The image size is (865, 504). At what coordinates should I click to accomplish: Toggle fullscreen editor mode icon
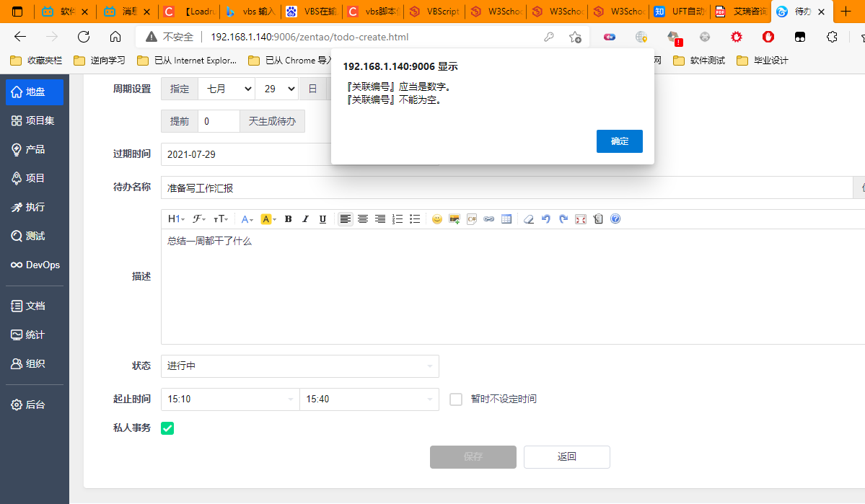point(581,219)
